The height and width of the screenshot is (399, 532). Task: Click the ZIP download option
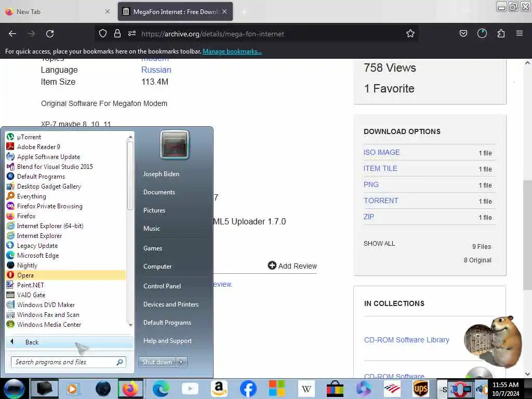click(368, 217)
